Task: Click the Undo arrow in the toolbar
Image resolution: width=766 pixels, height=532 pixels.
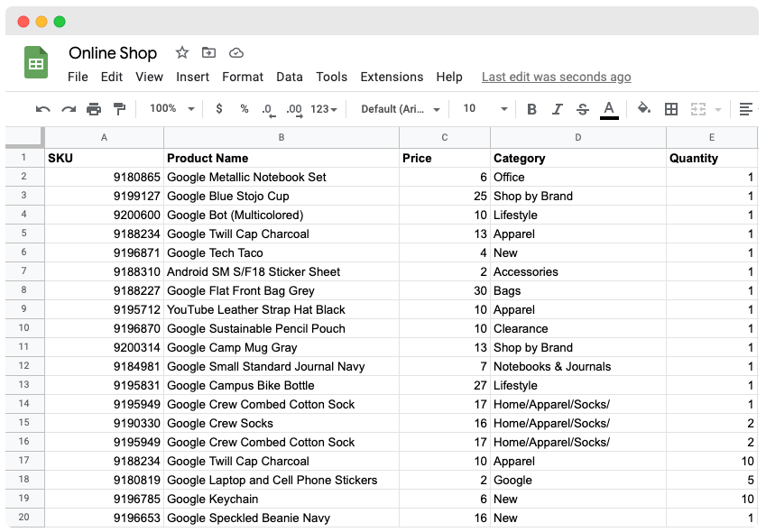Action: 42,109
